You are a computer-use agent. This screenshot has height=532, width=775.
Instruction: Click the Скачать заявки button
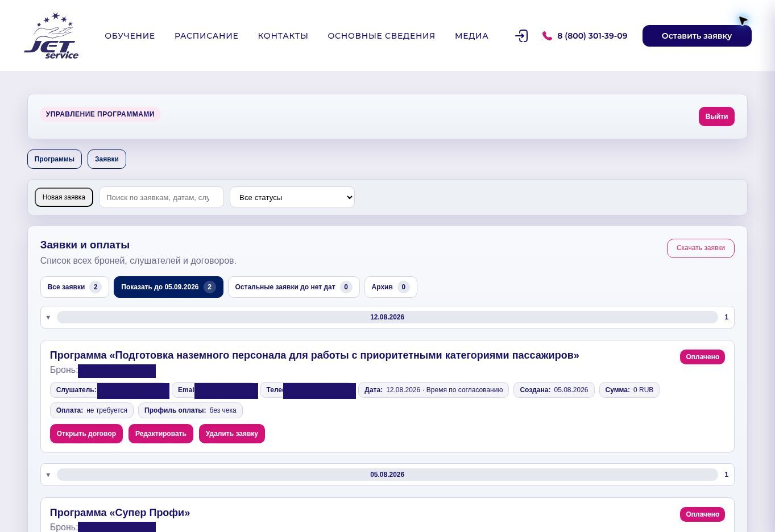[701, 248]
